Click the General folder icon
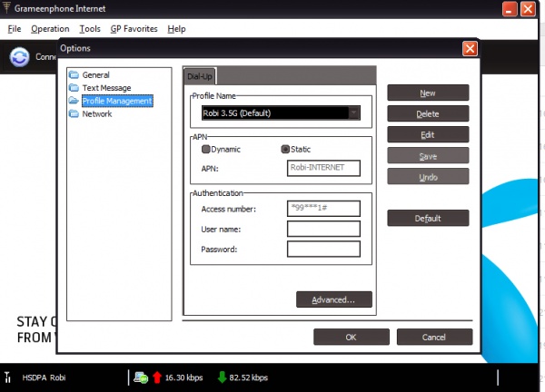 pyautogui.click(x=74, y=74)
